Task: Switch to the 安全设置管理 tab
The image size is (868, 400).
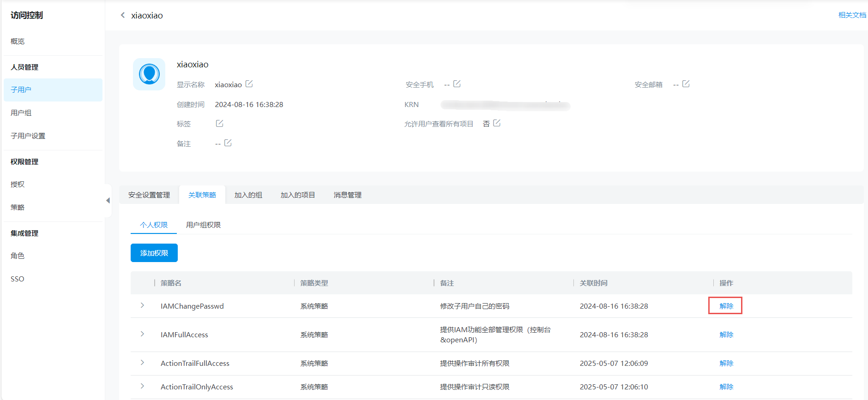Action: click(x=149, y=195)
